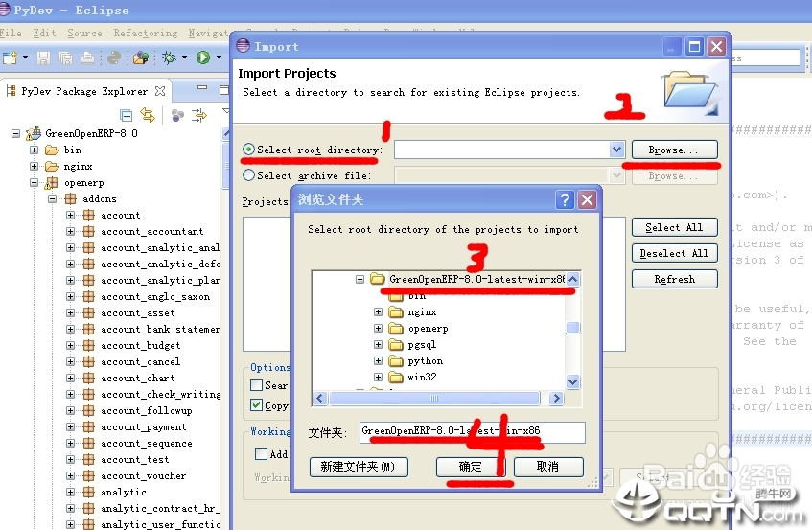Click the Save All toolbar icon
This screenshot has height=530, width=812.
click(66, 58)
